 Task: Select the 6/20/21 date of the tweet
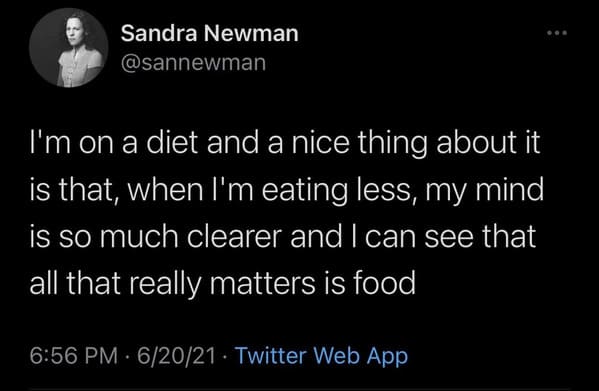[176, 356]
